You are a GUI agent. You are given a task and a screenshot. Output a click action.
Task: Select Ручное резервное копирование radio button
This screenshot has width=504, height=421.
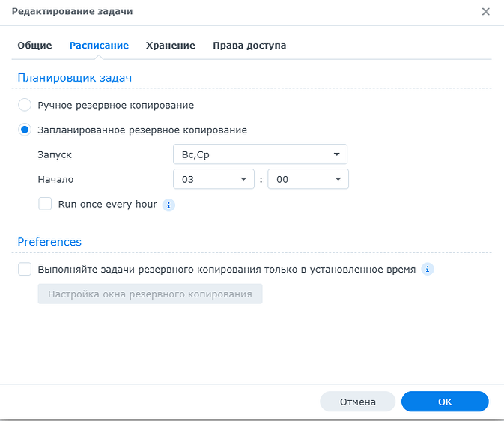pos(25,106)
